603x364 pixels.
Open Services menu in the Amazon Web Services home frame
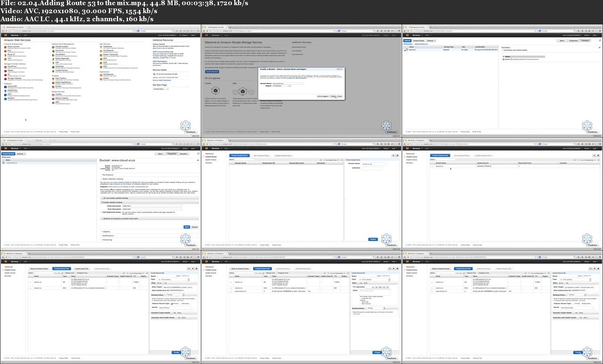16,35
